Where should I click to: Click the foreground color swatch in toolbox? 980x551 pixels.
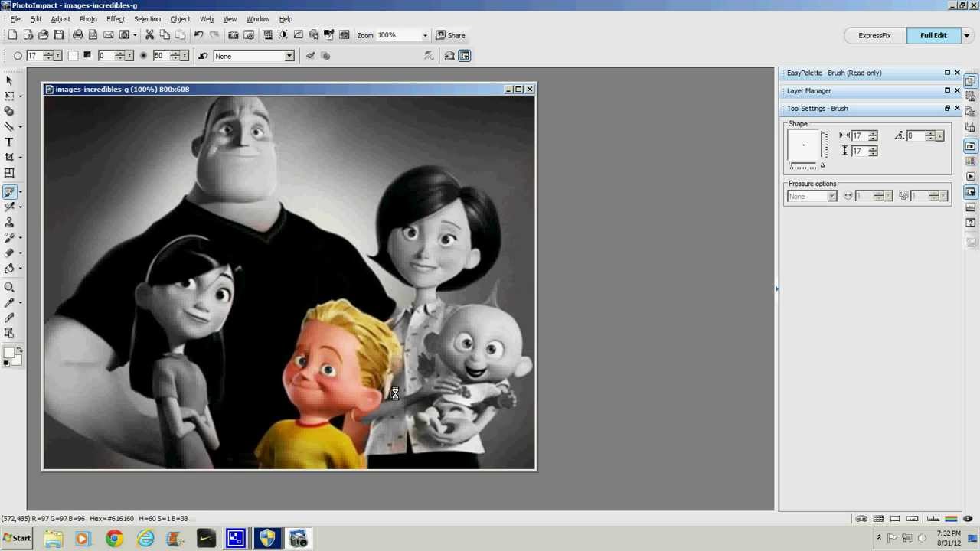(8, 354)
